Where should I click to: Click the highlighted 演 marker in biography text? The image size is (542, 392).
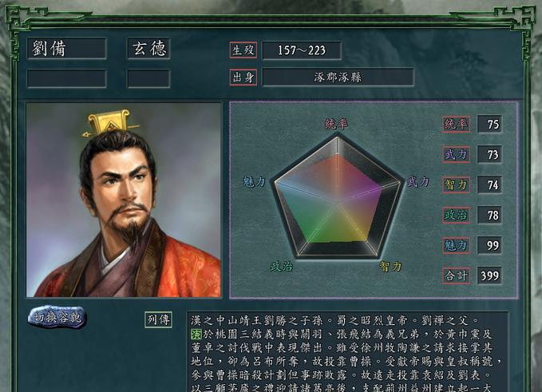(x=196, y=335)
